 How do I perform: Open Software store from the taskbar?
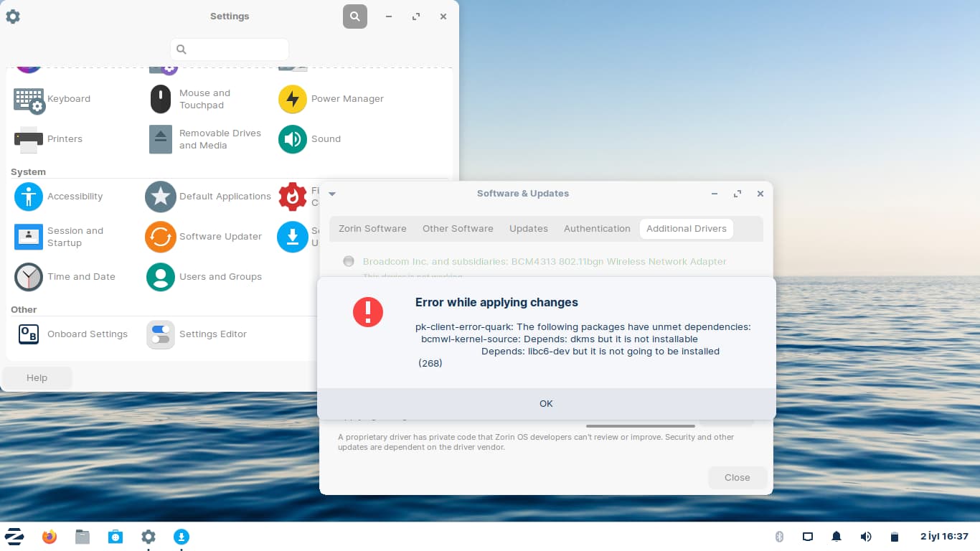tap(116, 537)
